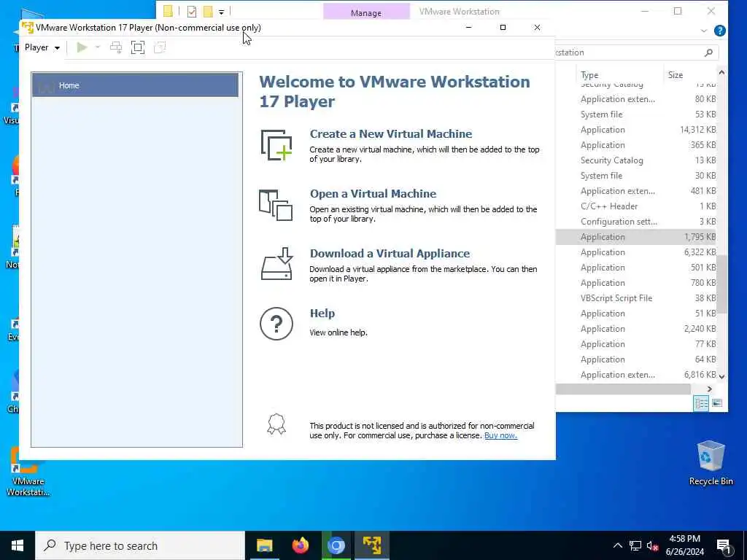Viewport: 747px width, 560px height.
Task: Click Send Ctrl+Alt+Del toolbar icon
Action: (x=116, y=47)
